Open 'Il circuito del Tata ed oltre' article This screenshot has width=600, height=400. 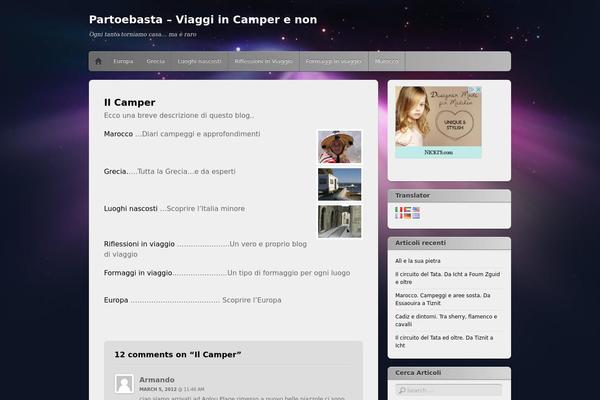coord(444,341)
